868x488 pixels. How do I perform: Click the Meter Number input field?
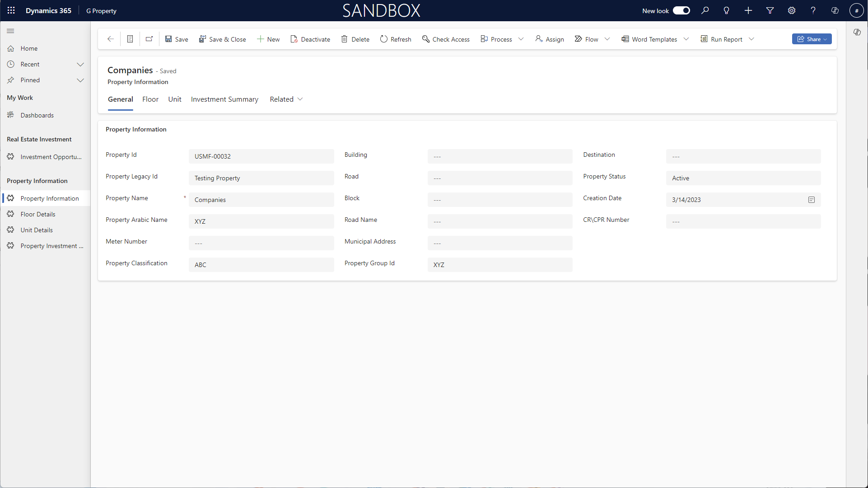pyautogui.click(x=261, y=243)
